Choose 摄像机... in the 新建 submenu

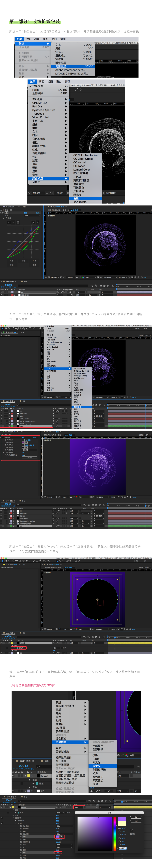[x=74, y=56]
